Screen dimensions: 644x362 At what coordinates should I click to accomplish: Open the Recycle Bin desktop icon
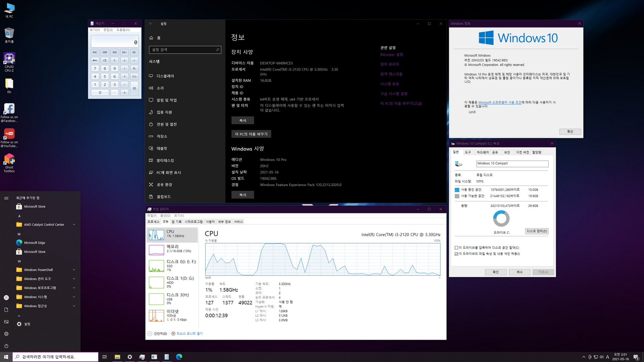9,36
